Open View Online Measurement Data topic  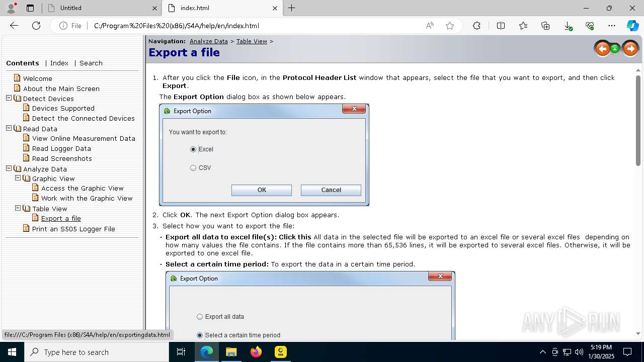click(x=84, y=138)
